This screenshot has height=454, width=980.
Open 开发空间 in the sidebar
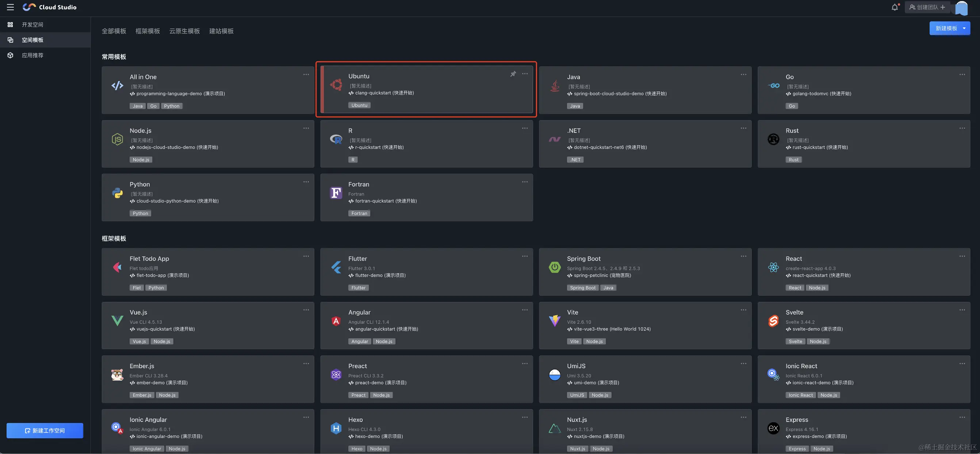click(32, 25)
